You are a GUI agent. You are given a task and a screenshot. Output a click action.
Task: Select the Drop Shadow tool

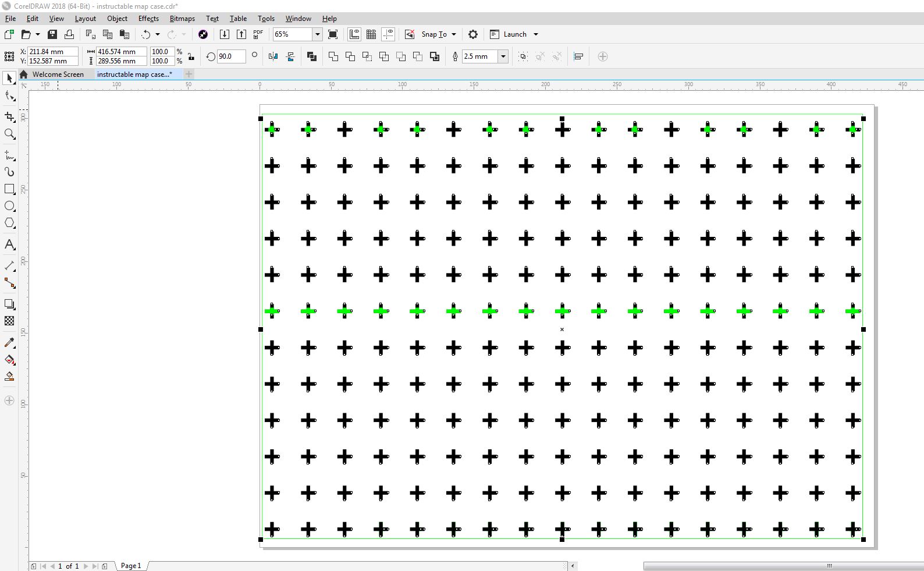9,304
